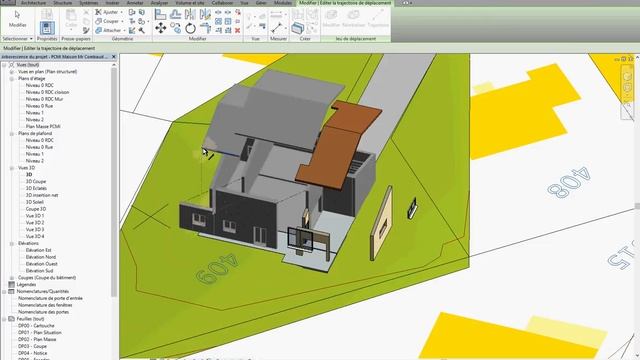Switch to the Volume et site tab
The height and width of the screenshot is (360, 640).
coord(190,3)
